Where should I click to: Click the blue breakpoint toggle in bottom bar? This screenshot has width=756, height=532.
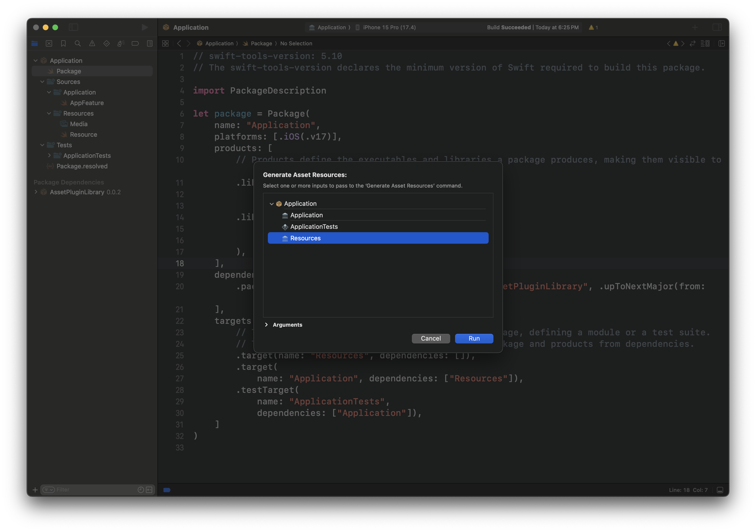167,490
